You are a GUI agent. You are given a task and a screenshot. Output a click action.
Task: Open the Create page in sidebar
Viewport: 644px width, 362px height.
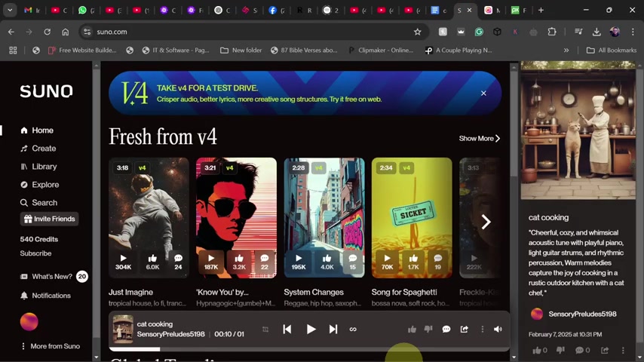[38, 149]
